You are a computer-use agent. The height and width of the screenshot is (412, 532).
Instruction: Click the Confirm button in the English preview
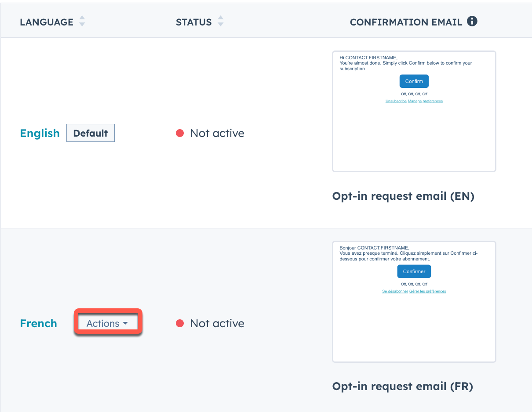tap(414, 81)
